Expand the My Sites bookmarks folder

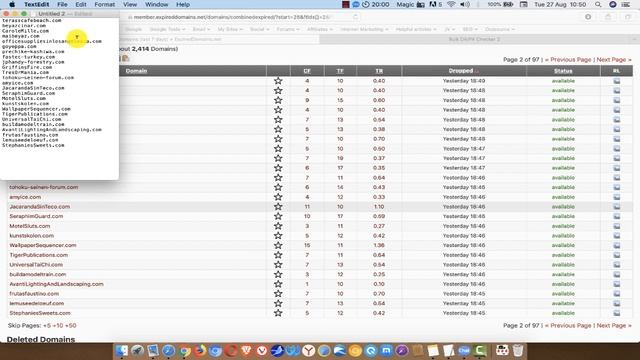click(230, 29)
